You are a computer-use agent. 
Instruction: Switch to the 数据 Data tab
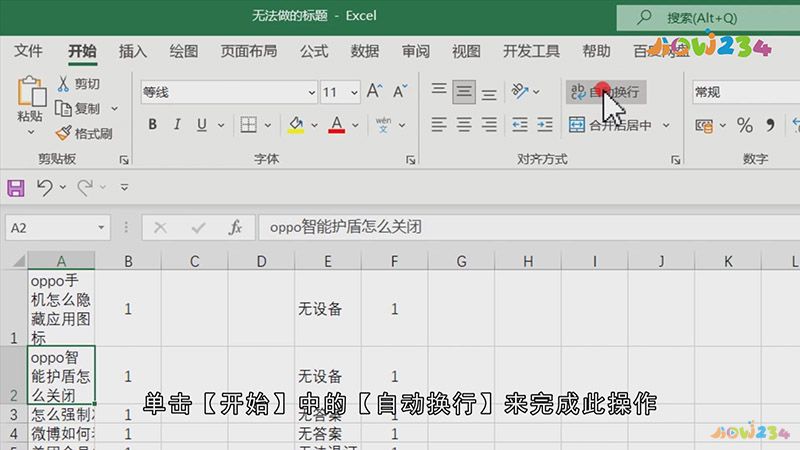pos(364,51)
